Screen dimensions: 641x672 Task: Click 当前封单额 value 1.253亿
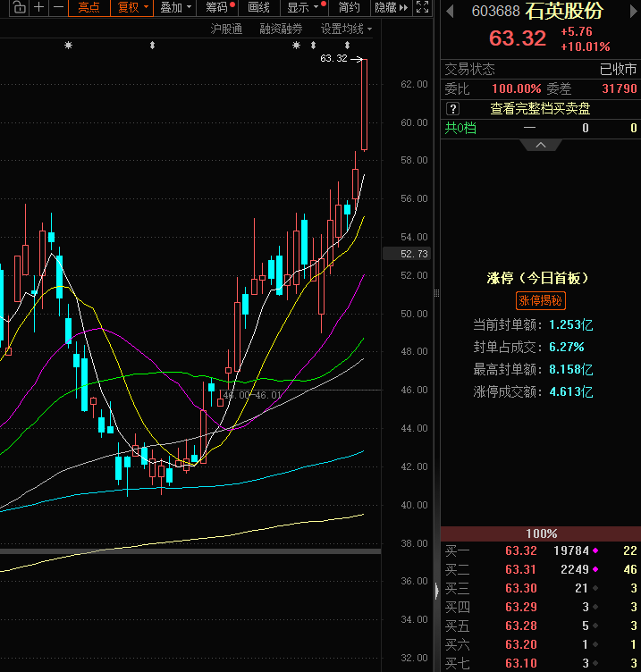pos(571,325)
